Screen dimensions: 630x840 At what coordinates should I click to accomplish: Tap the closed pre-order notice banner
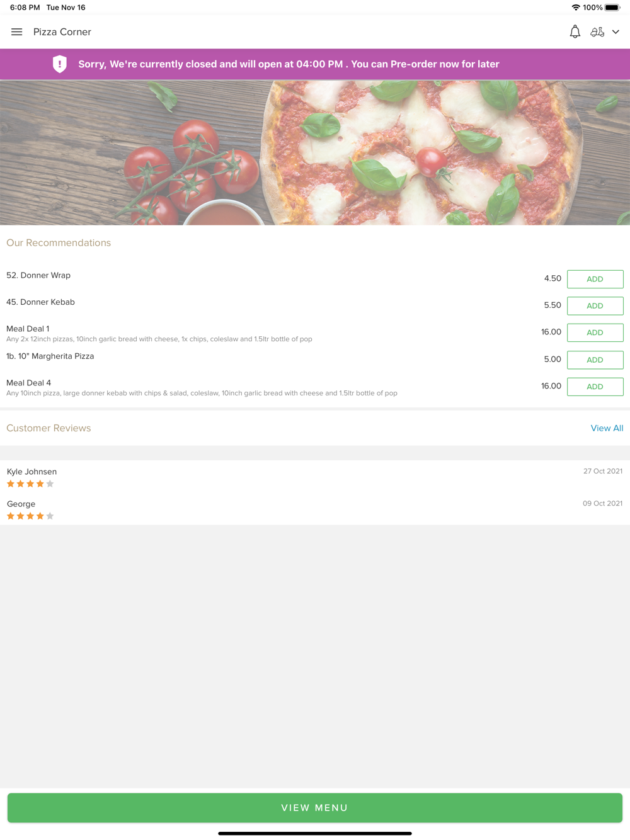point(315,64)
